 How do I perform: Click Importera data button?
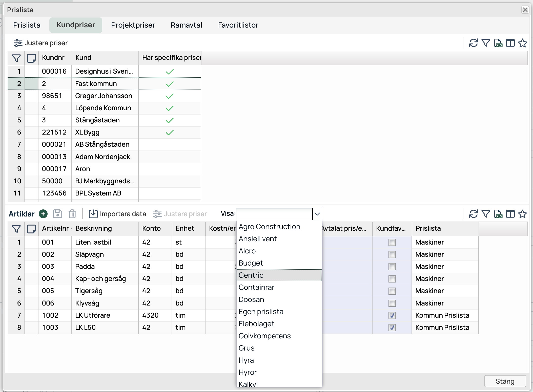coord(117,214)
